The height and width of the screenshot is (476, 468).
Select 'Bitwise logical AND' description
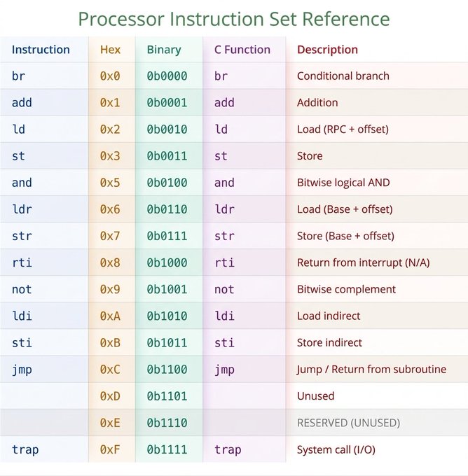343,183
